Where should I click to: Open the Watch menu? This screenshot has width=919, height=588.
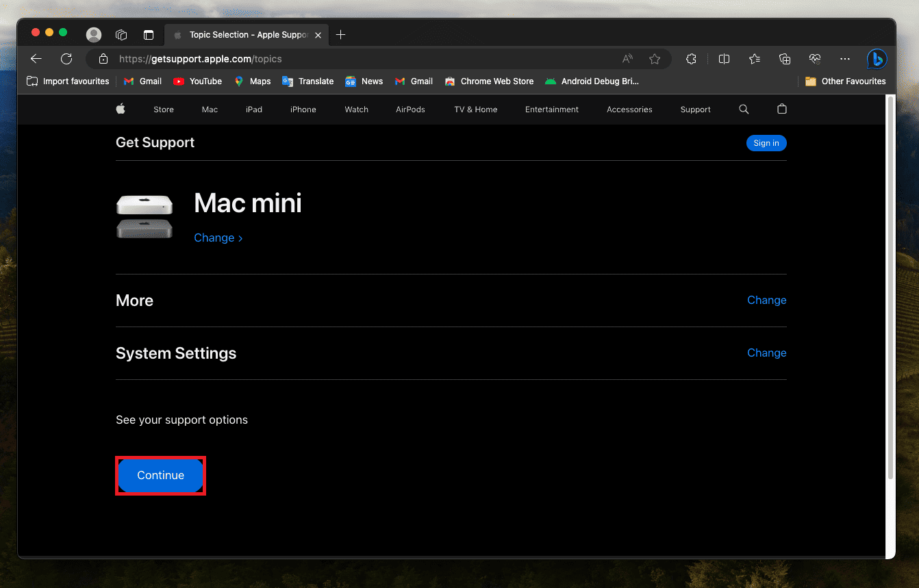[x=357, y=110]
